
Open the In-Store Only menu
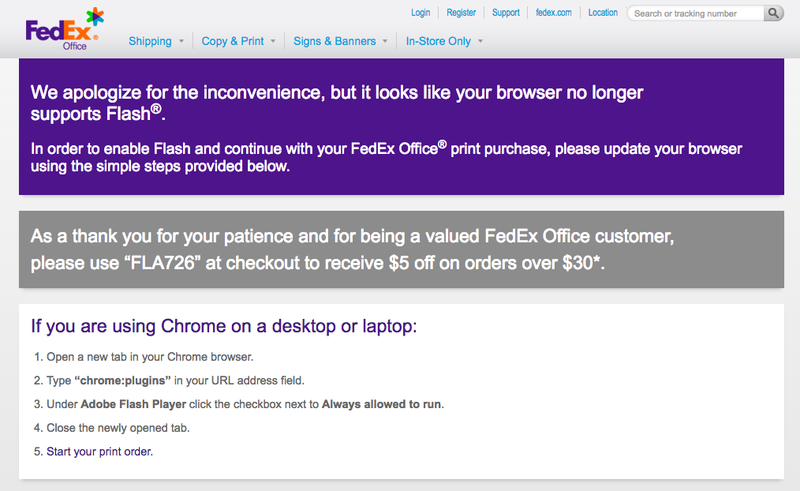click(x=438, y=42)
